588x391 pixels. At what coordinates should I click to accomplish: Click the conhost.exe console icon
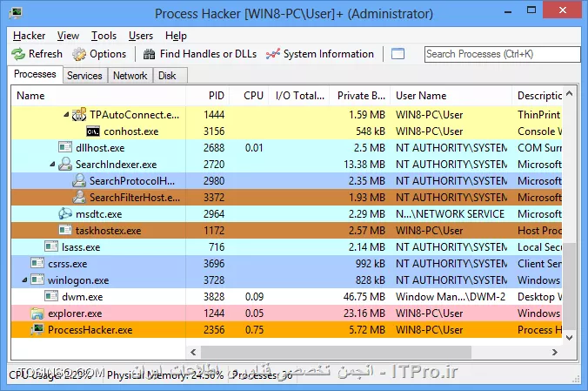point(93,131)
